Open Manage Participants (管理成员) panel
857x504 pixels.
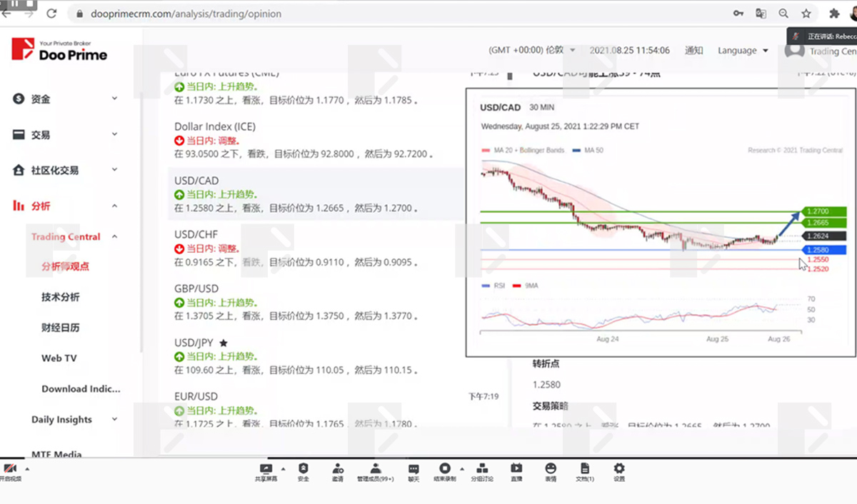click(x=375, y=470)
